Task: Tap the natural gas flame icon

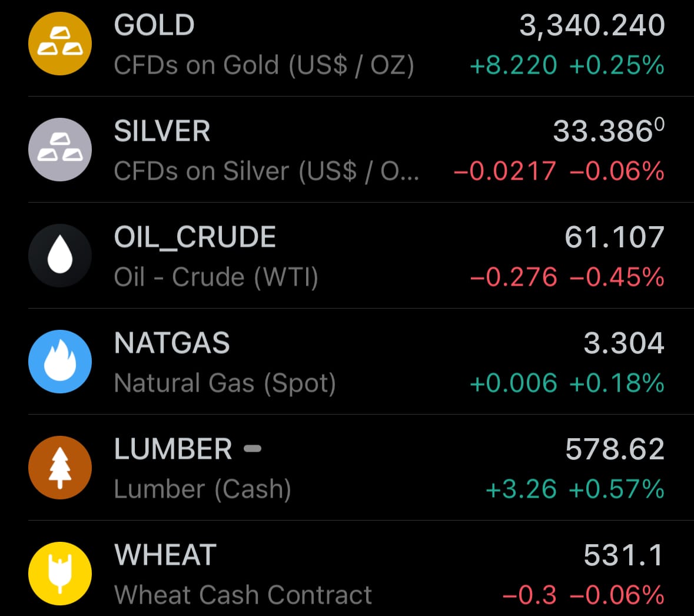Action: coord(60,362)
